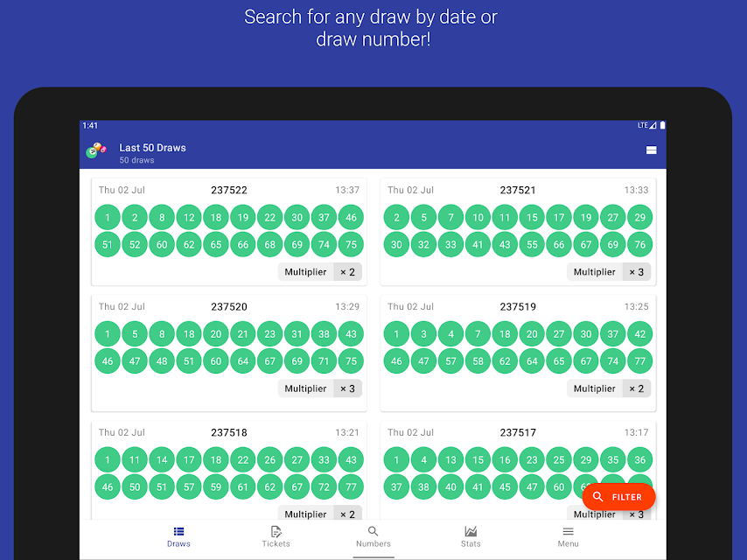Tap ball 76 in draw 237521
Screen dimensions: 747x560
point(639,245)
